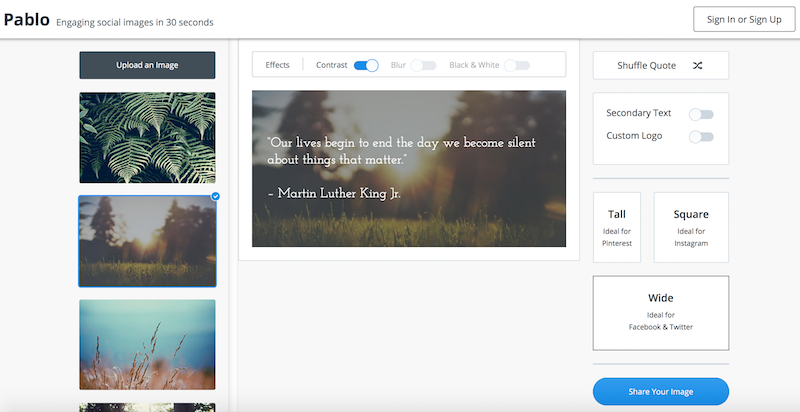Select the fern leaves background thumbnail
Screen dimensions: 800x412
coord(147,137)
